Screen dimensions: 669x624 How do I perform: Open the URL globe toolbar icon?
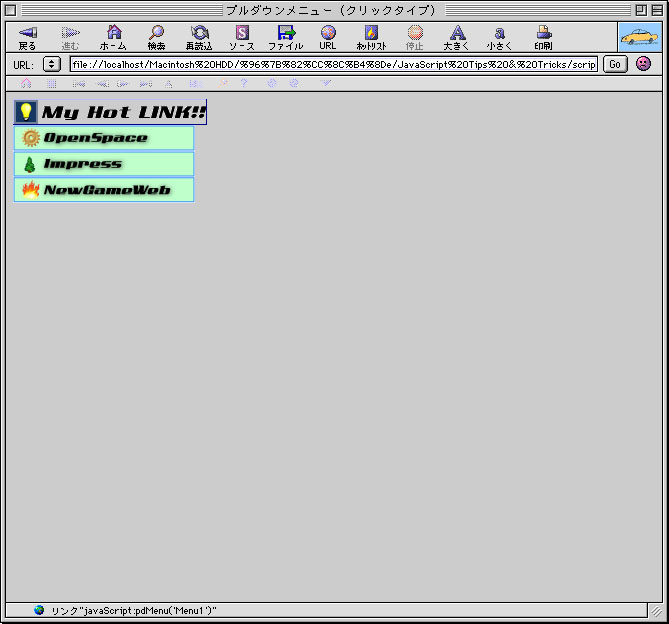(x=328, y=32)
